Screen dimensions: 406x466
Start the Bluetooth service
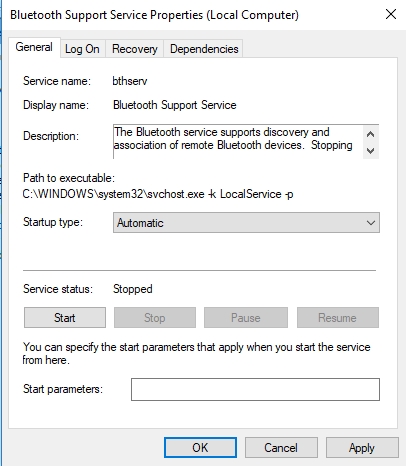pos(65,318)
